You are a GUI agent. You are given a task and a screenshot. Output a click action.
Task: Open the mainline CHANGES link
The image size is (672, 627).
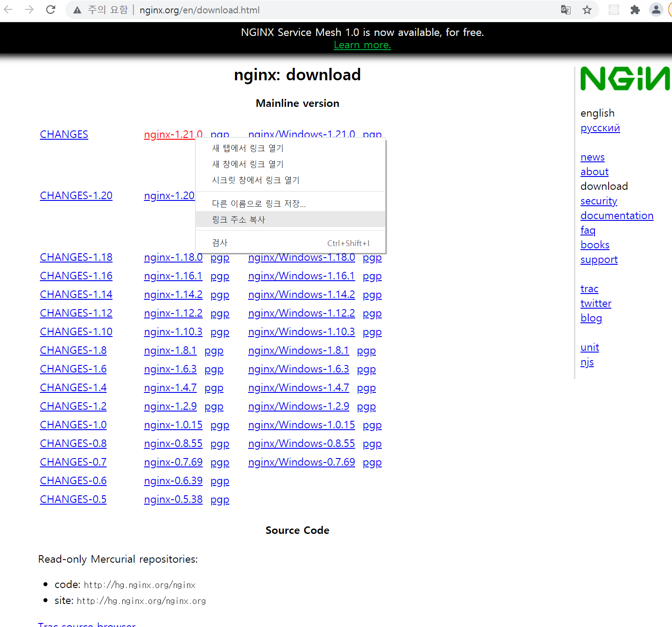coord(64,134)
